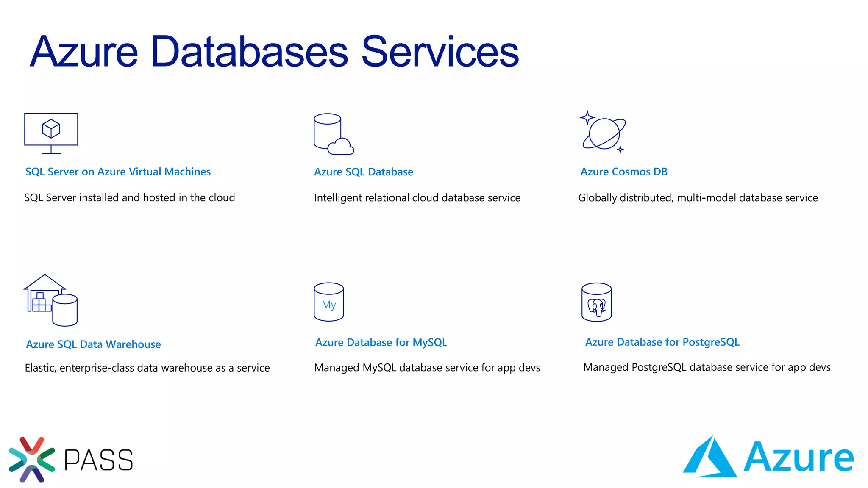Open SQL Server on Azure Virtual Machines link
The width and height of the screenshot is (868, 488).
coord(118,172)
